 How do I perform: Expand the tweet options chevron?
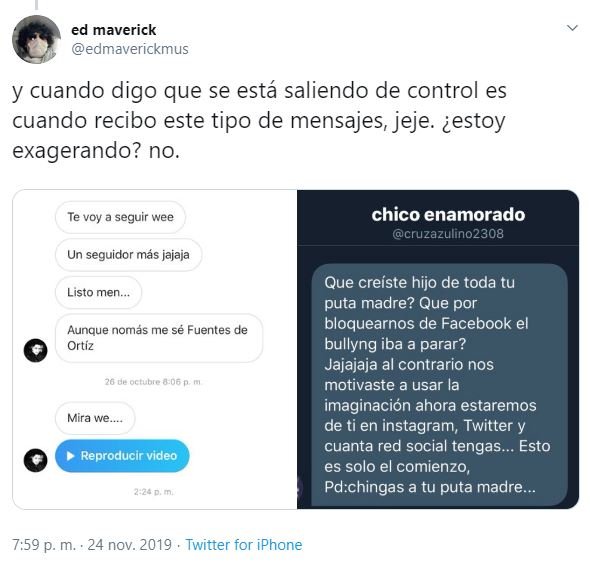click(572, 28)
